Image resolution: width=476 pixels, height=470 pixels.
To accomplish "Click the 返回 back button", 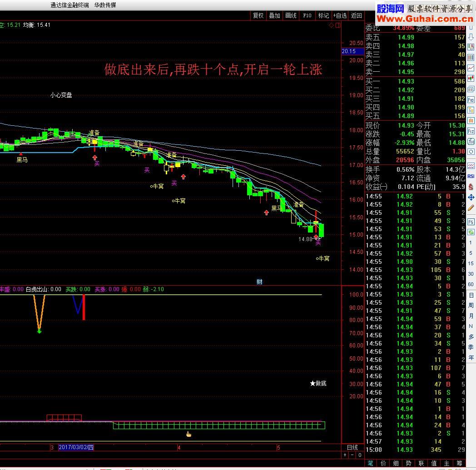I will (x=357, y=15).
